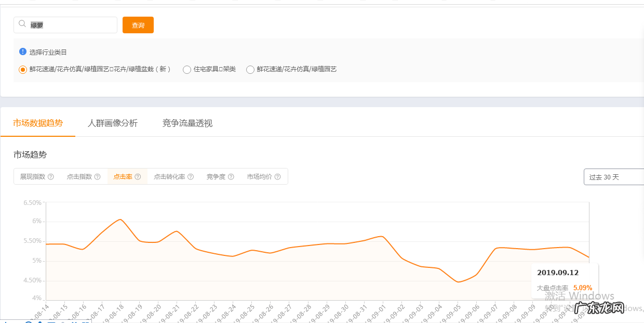The image size is (644, 323).
Task: Click the help icon next to 市场均价
Action: (277, 177)
